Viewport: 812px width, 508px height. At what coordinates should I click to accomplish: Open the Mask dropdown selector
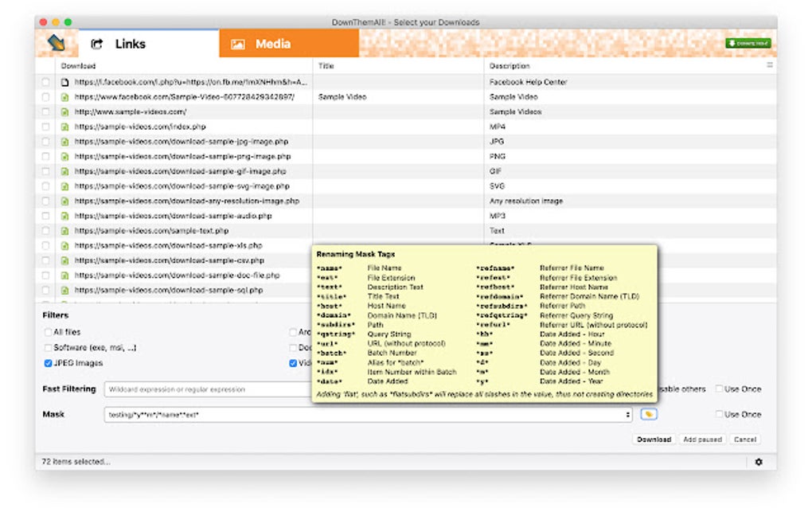[x=628, y=414]
